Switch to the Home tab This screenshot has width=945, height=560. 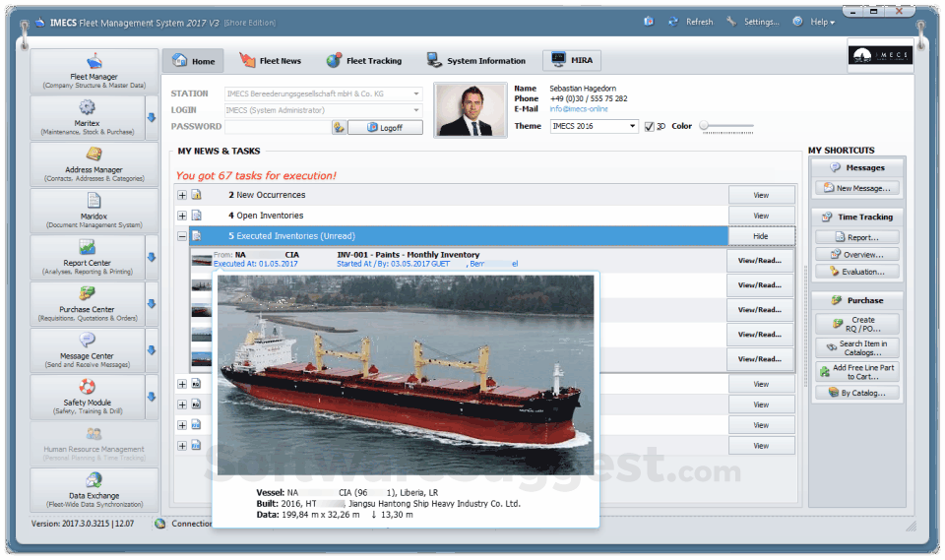pos(194,61)
